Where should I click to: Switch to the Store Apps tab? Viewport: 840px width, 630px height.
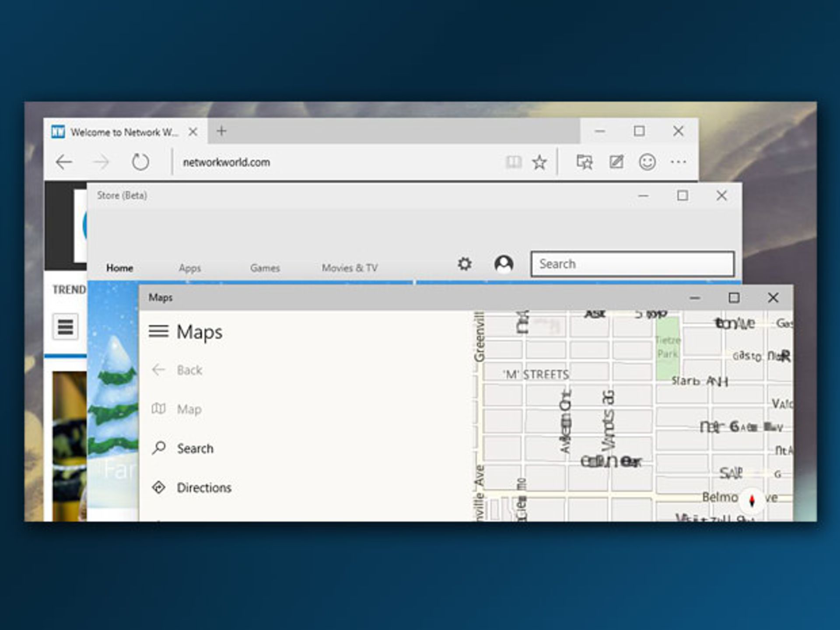click(x=189, y=268)
